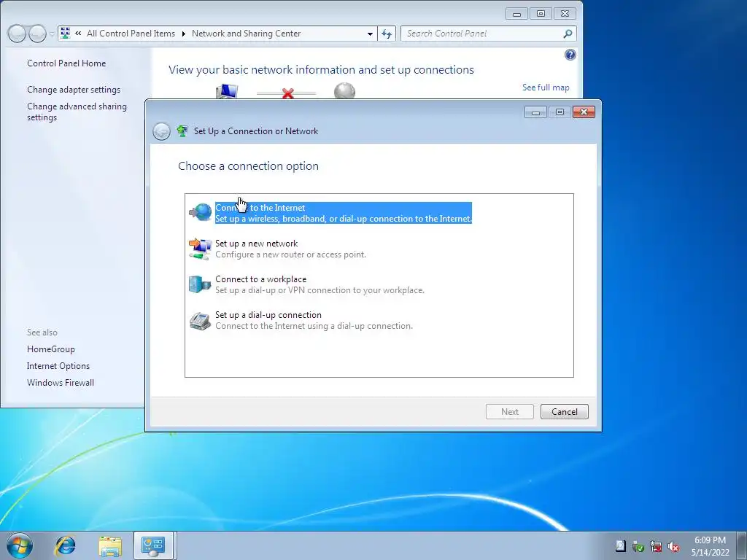Click All Control Panel Items in breadcrumb

coord(131,34)
